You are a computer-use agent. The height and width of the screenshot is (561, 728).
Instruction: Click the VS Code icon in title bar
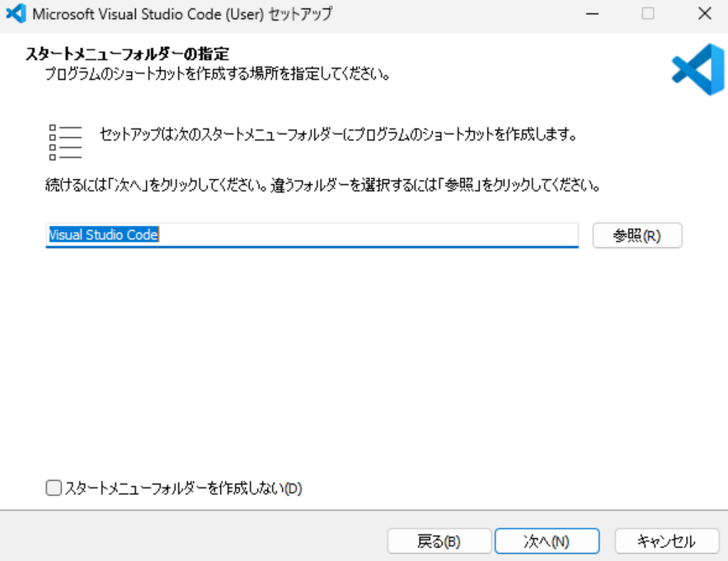16,14
